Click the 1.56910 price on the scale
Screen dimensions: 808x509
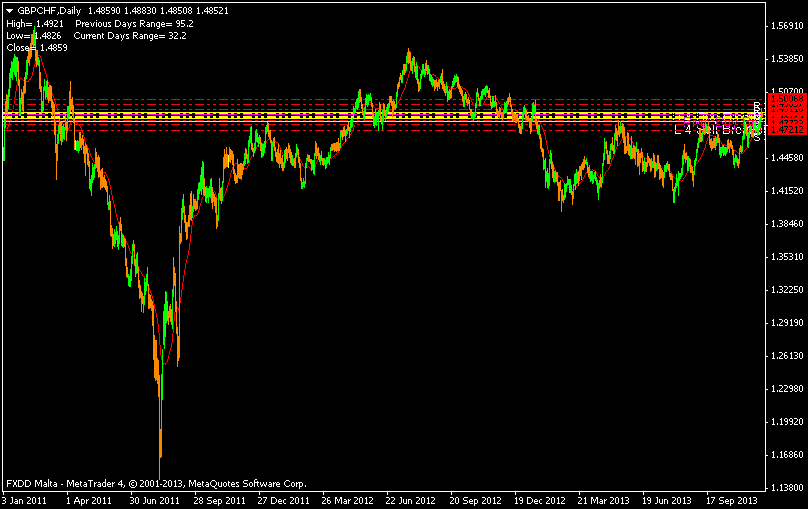click(x=785, y=25)
